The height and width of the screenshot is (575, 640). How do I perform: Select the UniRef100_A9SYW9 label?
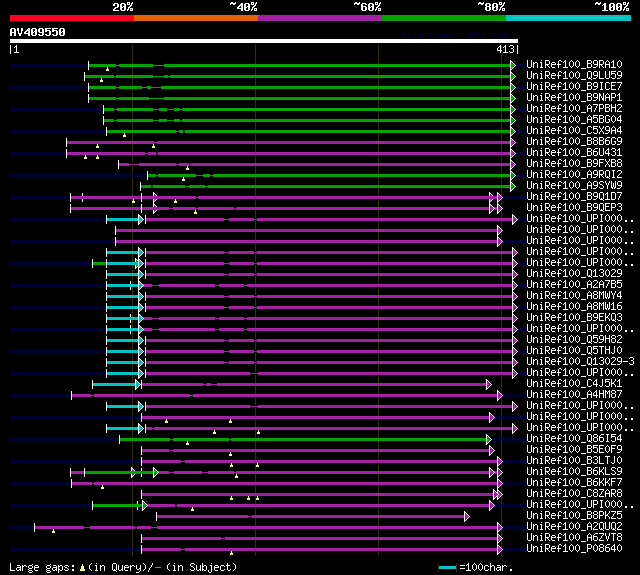pyautogui.click(x=574, y=186)
